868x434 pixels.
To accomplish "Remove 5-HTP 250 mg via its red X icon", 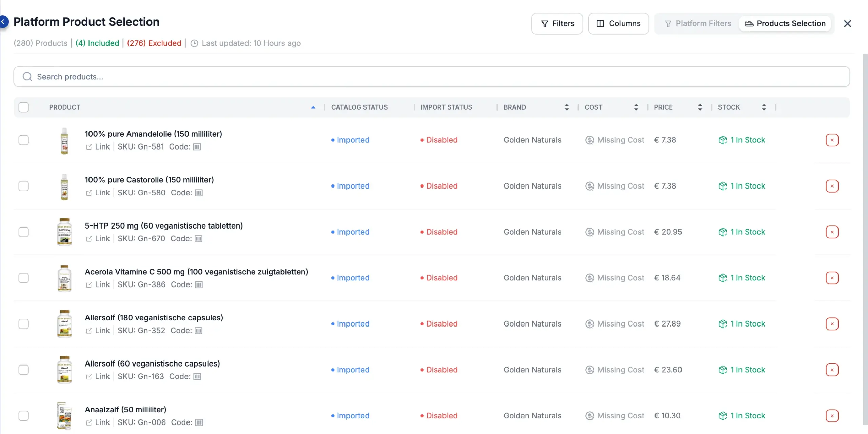I will coord(832,232).
